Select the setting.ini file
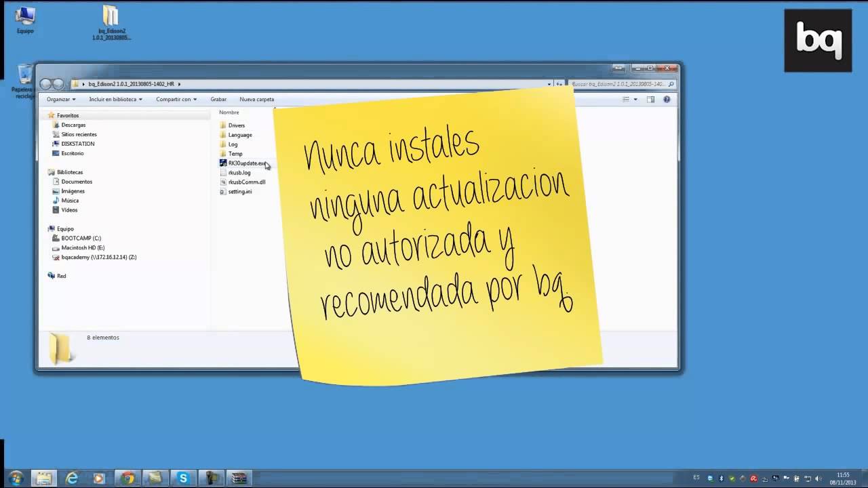Screen dimensions: 868x488 235,192
